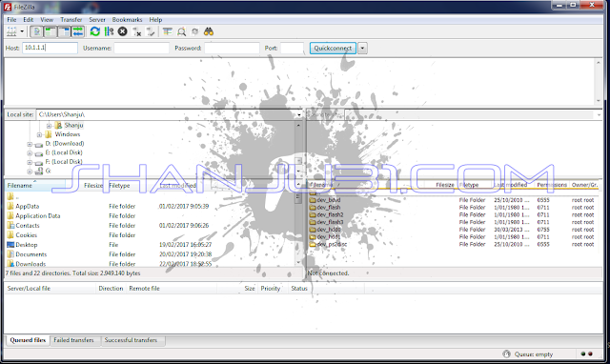Viewport: 610px width, 364px height.
Task: Select the remote dev_flash folder
Action: click(329, 208)
